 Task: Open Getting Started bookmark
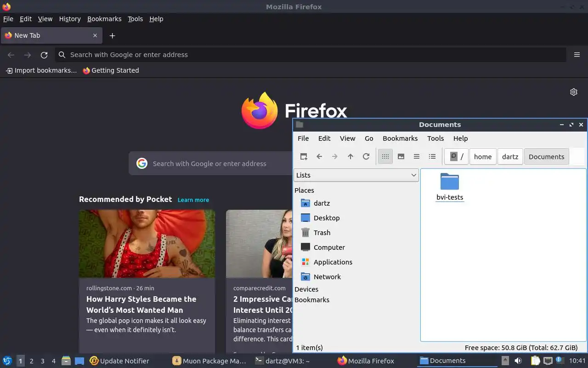click(x=111, y=70)
